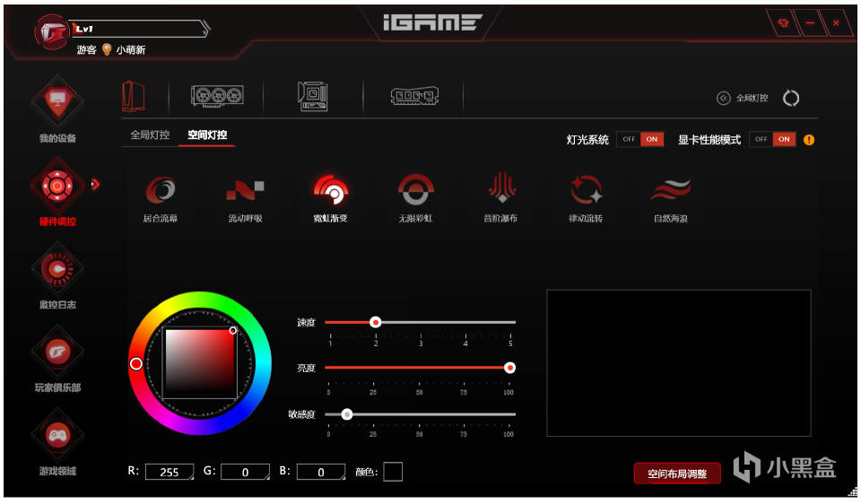Viewport: 861px width, 504px height.
Task: Turn 灯光系统 OFF
Action: (629, 139)
